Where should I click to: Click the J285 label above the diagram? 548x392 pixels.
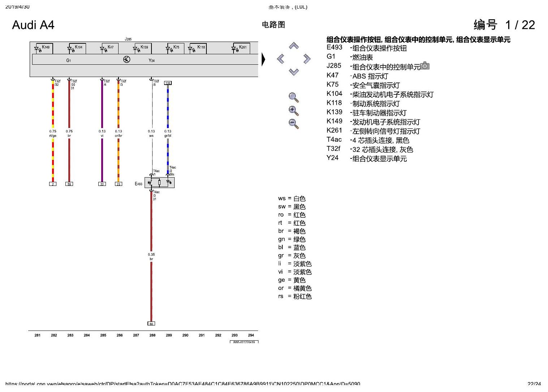128,39
